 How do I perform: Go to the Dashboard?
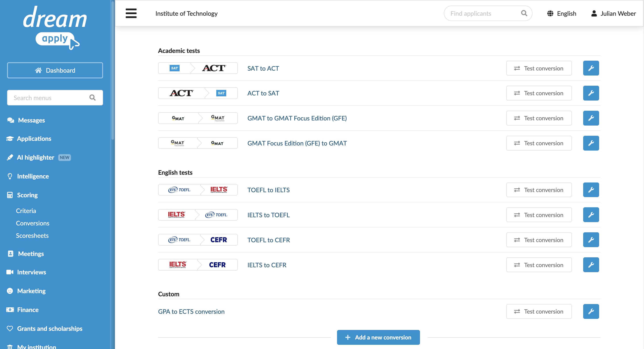55,70
